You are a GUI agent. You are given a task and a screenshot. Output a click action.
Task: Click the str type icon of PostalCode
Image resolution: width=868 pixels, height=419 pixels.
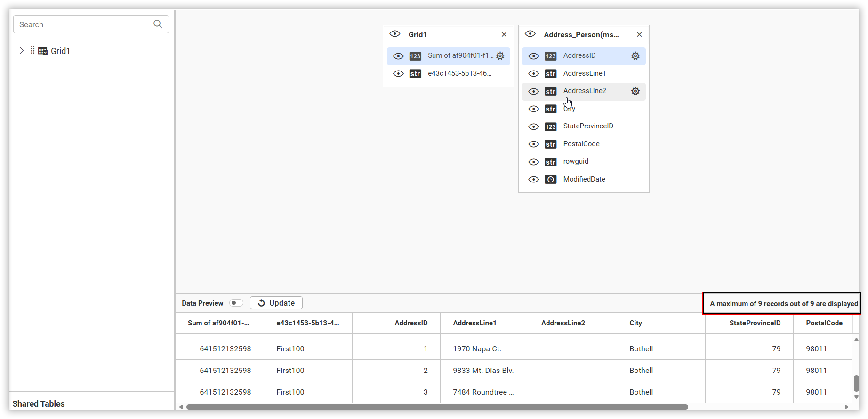pyautogui.click(x=551, y=144)
